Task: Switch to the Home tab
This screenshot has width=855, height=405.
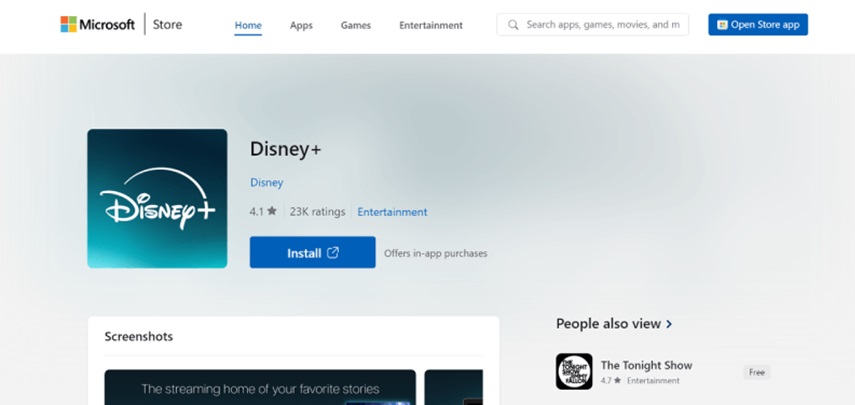Action: (248, 25)
